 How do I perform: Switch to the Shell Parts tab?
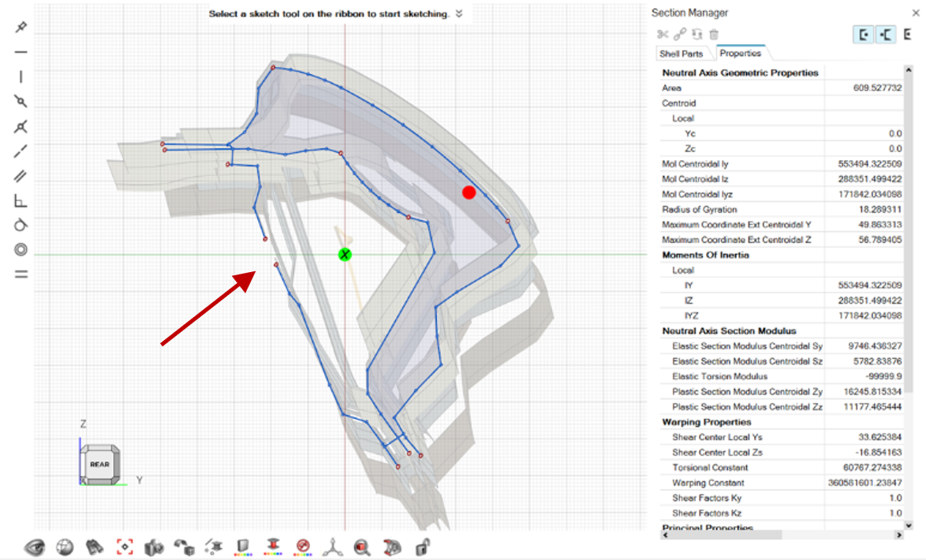681,54
